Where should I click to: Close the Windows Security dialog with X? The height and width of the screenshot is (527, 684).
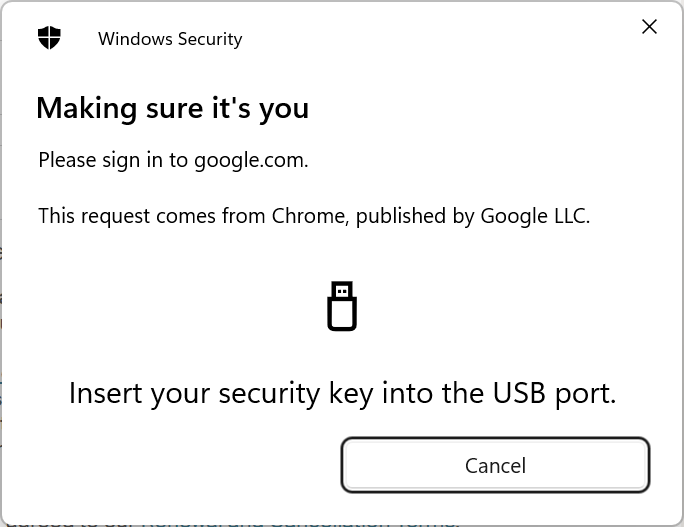click(x=649, y=27)
